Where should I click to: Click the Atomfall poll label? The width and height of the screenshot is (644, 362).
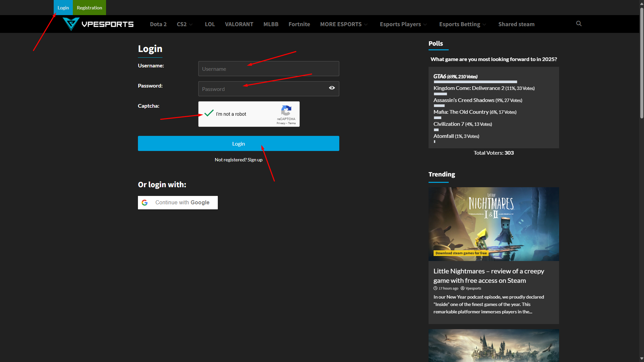tap(456, 136)
